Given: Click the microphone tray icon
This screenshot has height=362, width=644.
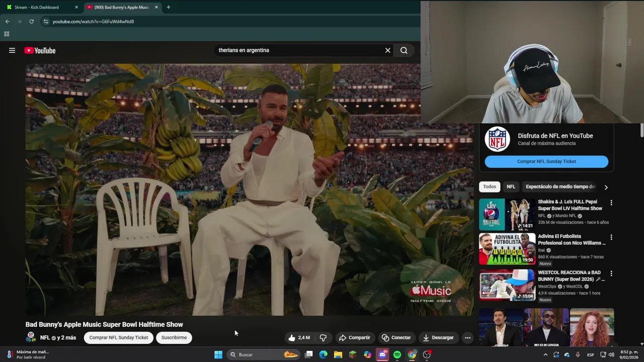Looking at the screenshot, I should tap(578, 354).
